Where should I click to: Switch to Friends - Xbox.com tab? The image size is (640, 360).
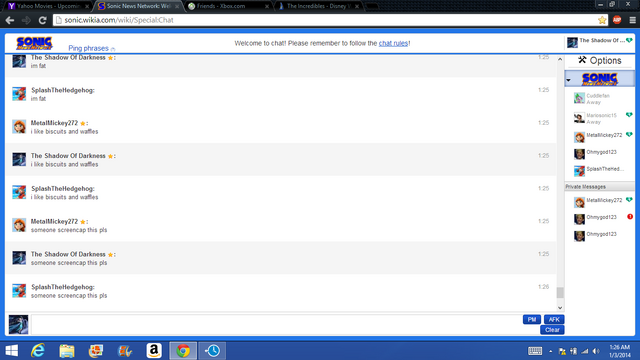(228, 6)
